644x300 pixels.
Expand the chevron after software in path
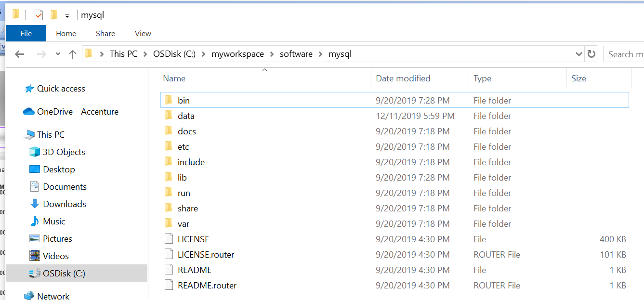tap(321, 54)
